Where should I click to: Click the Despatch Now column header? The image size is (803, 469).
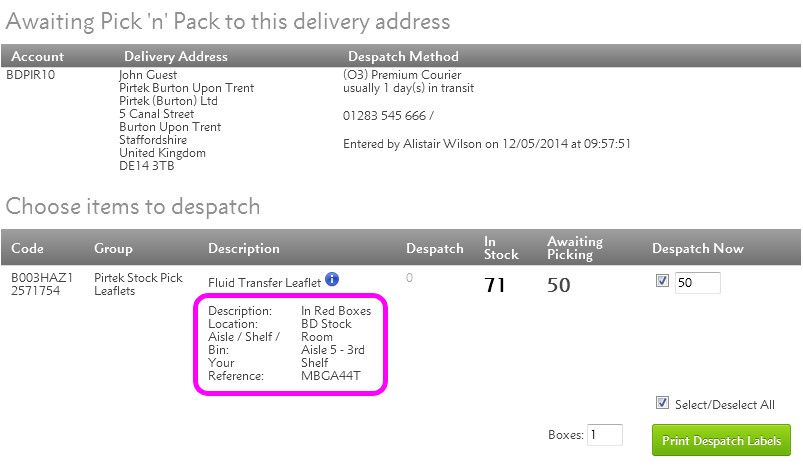(x=698, y=248)
